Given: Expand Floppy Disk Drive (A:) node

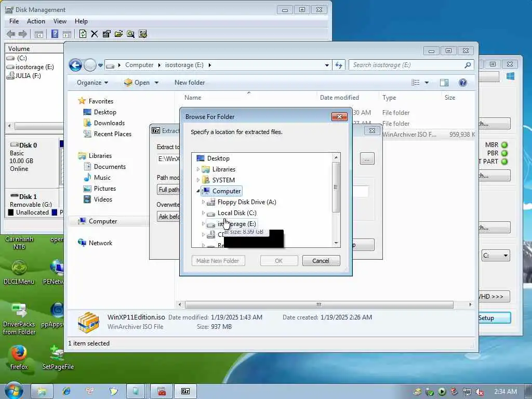Looking at the screenshot, I should tap(203, 202).
